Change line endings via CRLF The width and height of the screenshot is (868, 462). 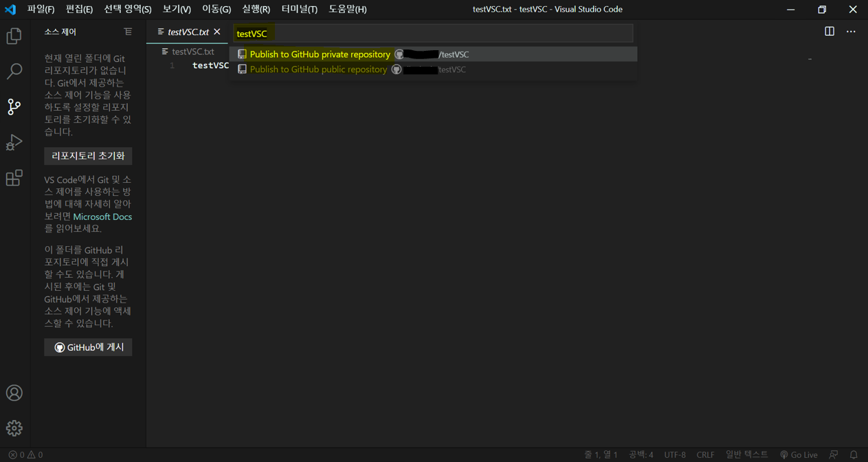point(705,454)
